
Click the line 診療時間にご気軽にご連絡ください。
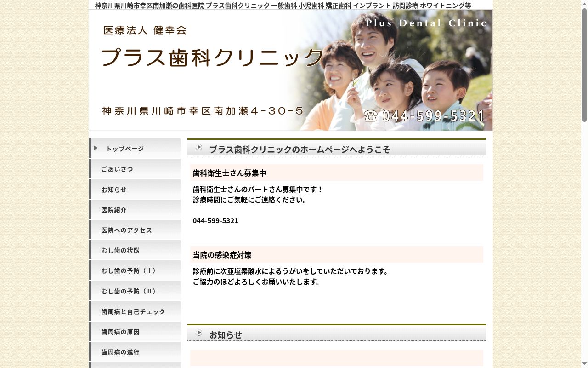coord(250,200)
